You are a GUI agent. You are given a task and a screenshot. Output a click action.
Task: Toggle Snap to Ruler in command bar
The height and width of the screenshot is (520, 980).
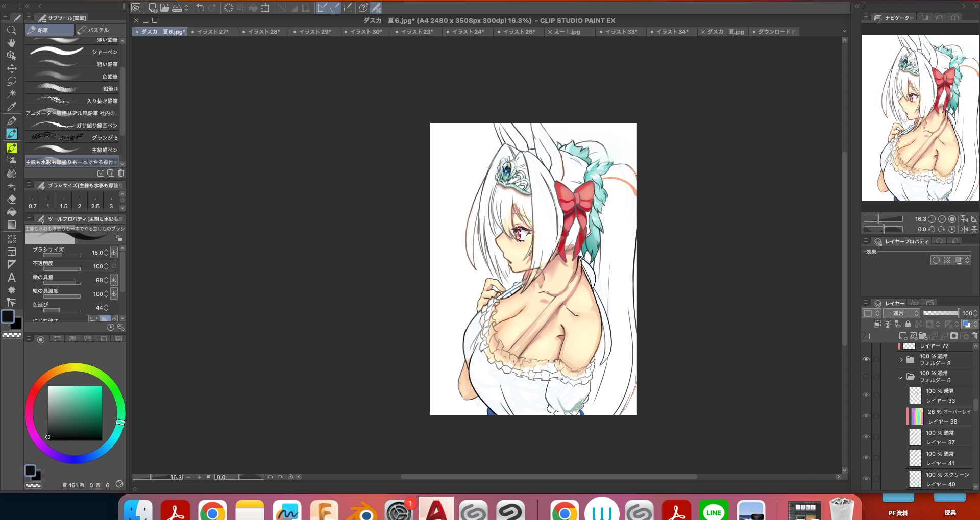[323, 8]
